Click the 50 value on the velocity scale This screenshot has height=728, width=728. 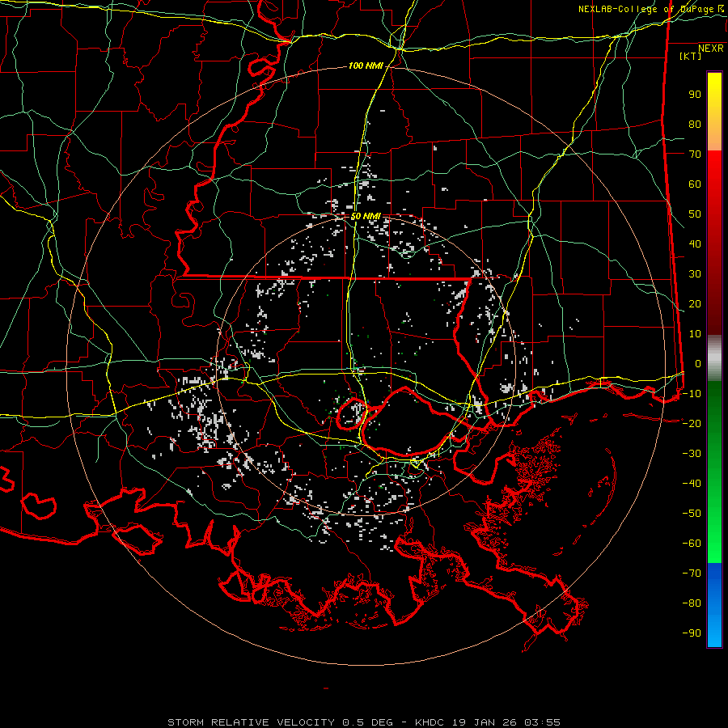coord(695,214)
